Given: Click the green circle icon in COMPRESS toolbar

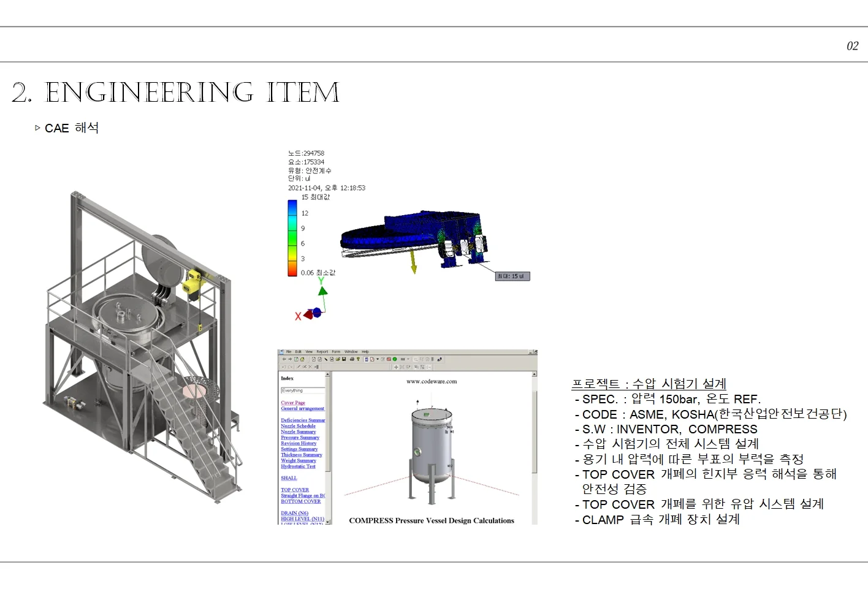Looking at the screenshot, I should (x=395, y=359).
